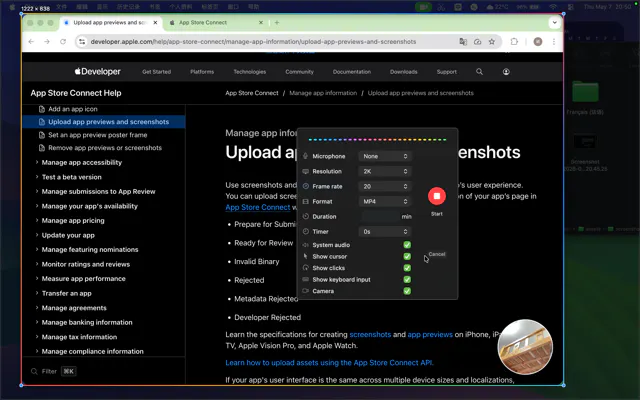Expand Manage app pricing section
640x400 pixels.
pyautogui.click(x=73, y=220)
